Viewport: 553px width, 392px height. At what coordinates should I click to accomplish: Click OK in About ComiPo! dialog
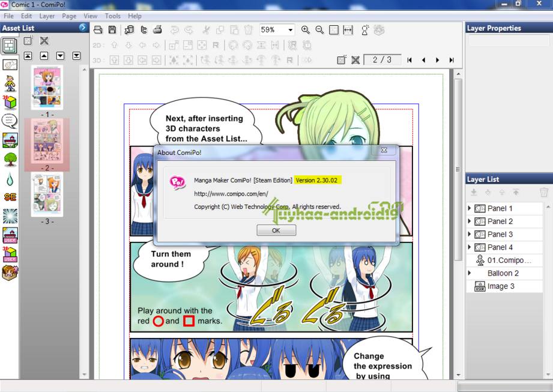pos(276,230)
